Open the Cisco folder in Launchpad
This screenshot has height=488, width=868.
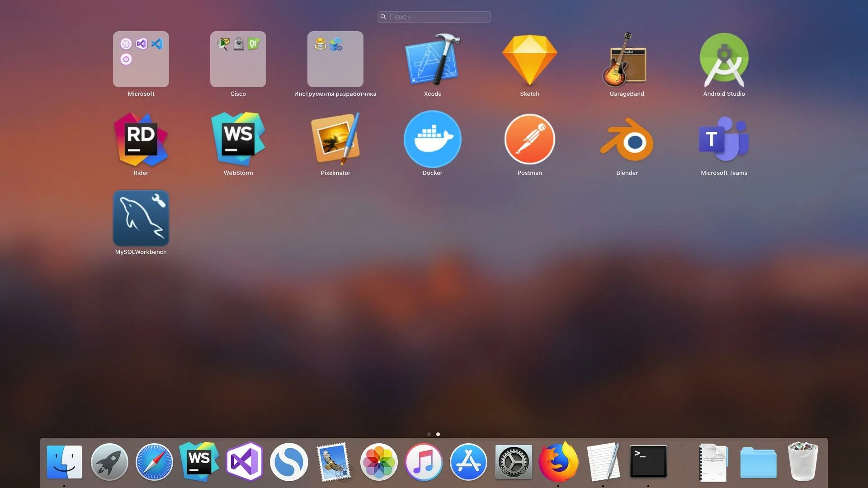(238, 59)
